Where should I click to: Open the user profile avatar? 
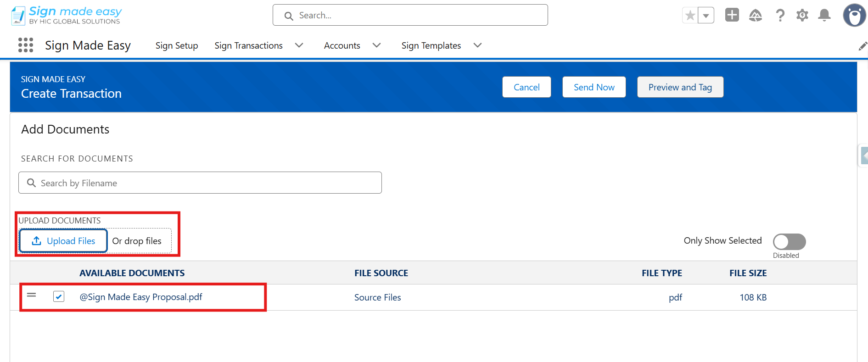[854, 15]
